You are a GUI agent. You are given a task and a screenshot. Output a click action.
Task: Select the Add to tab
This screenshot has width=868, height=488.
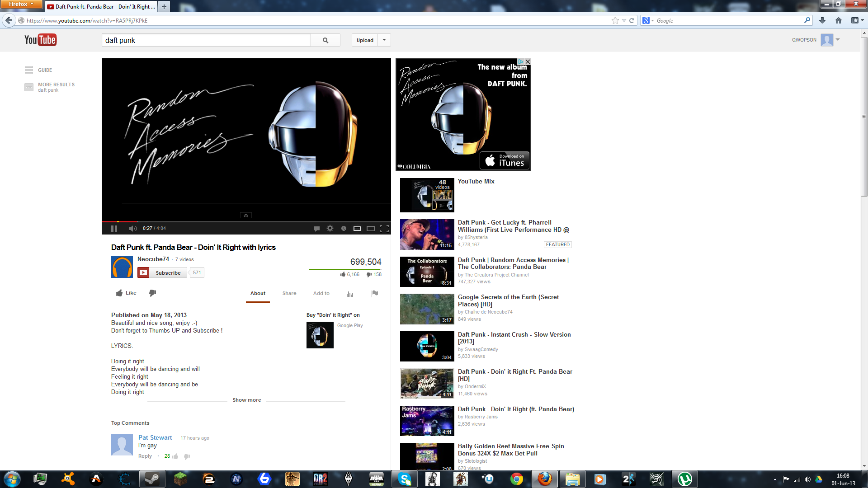pos(321,294)
